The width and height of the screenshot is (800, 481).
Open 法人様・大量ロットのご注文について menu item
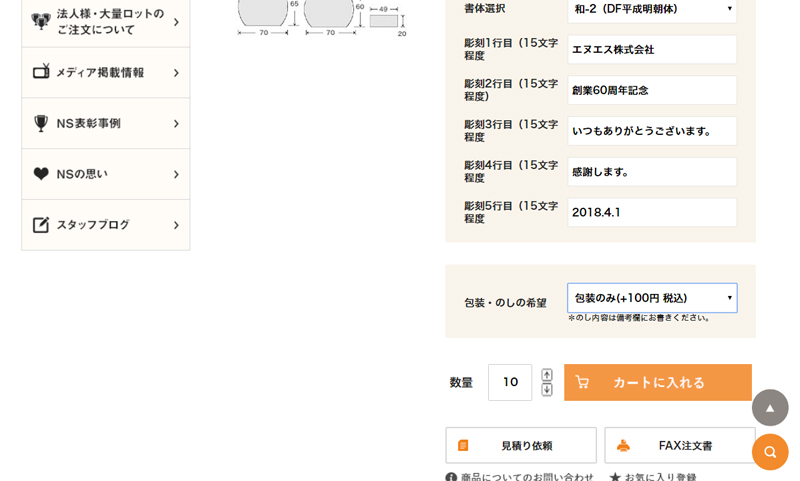pos(106,22)
